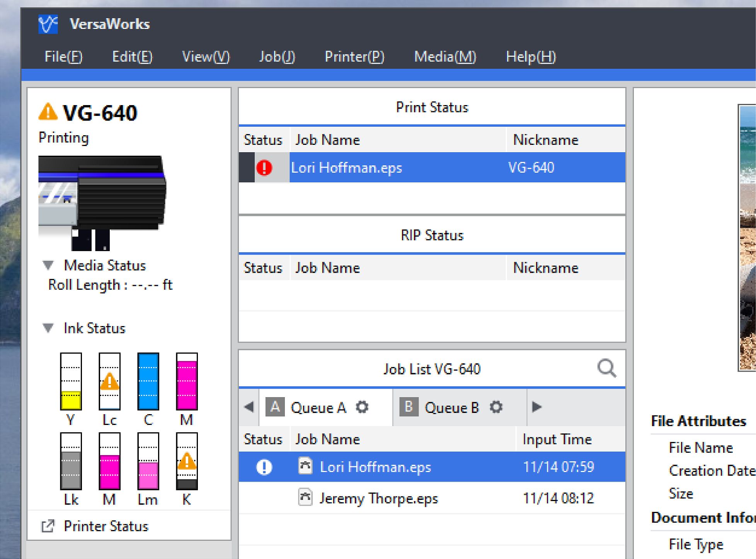
Task: Open Queue A settings gear
Action: pyautogui.click(x=362, y=407)
